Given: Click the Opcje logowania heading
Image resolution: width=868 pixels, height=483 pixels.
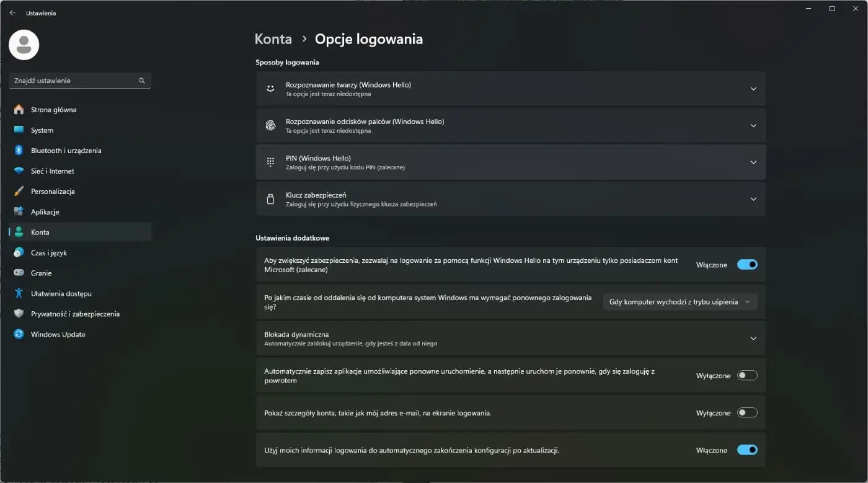Looking at the screenshot, I should tap(369, 39).
